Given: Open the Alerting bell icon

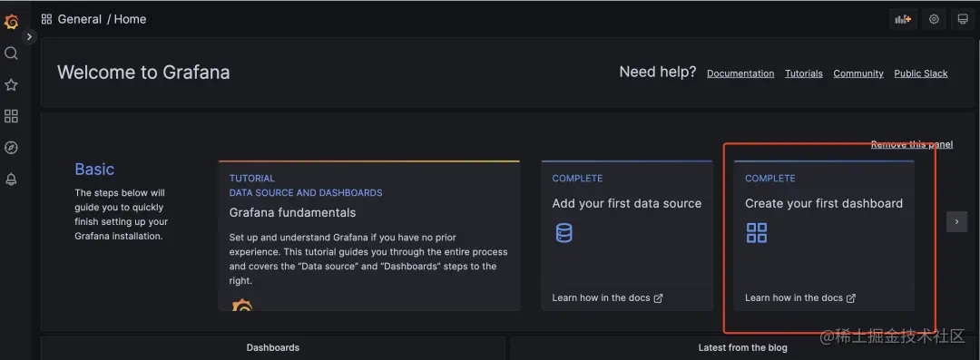Looking at the screenshot, I should tap(11, 180).
